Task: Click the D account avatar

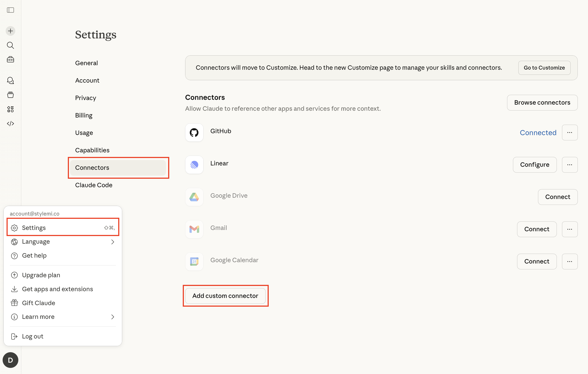Action: [10, 360]
